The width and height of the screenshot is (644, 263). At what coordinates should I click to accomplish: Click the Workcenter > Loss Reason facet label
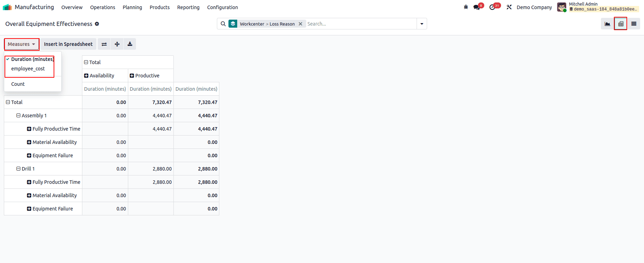click(267, 24)
